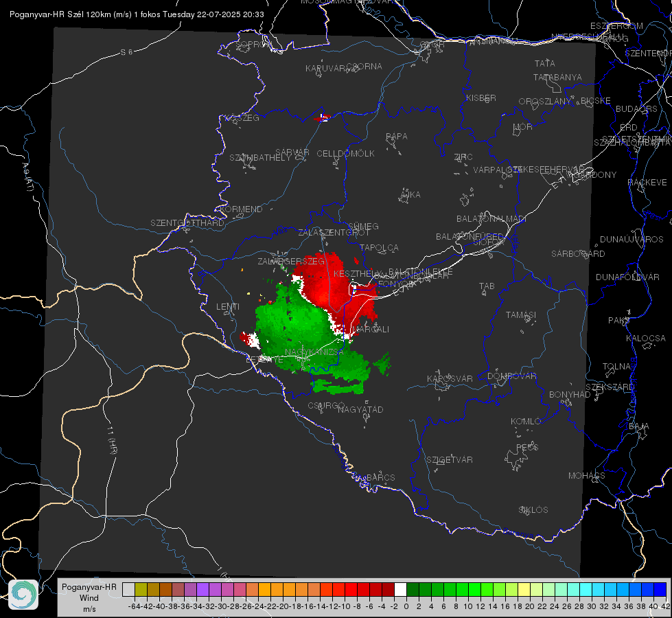Viewport: 672px width, 618px height.
Task: Click the SUMEG city label
Action: tap(363, 227)
